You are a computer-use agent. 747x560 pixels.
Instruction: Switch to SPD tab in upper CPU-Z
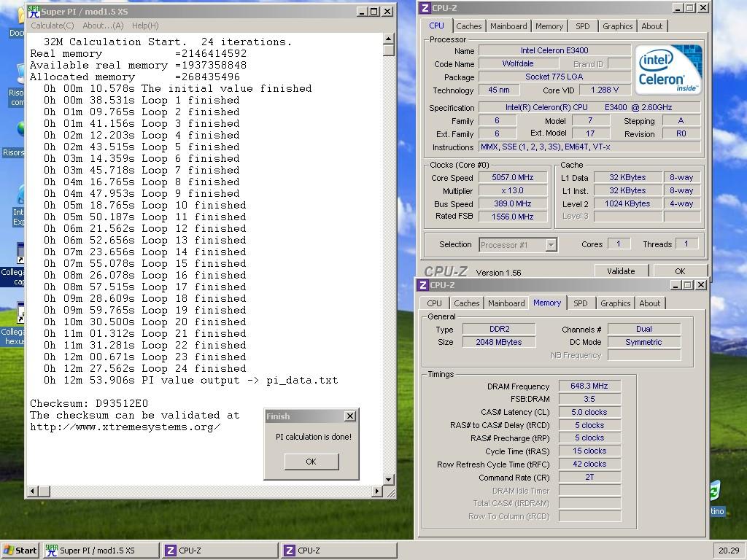coord(582,26)
